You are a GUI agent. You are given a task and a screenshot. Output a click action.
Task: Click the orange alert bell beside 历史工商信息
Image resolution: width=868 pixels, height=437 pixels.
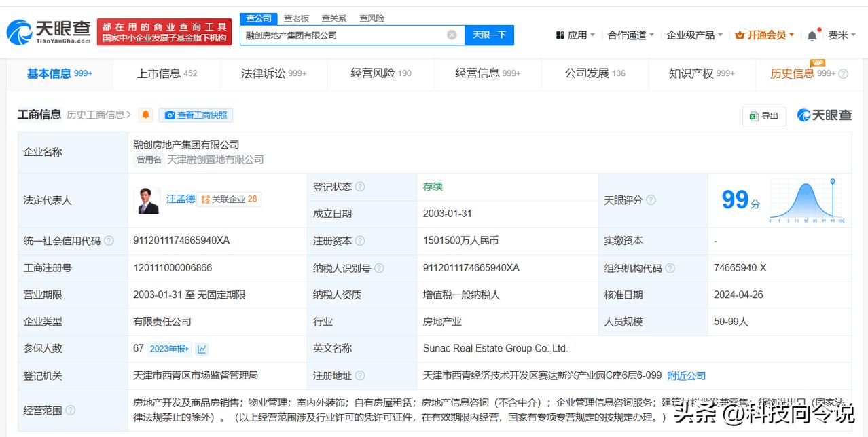tap(146, 115)
